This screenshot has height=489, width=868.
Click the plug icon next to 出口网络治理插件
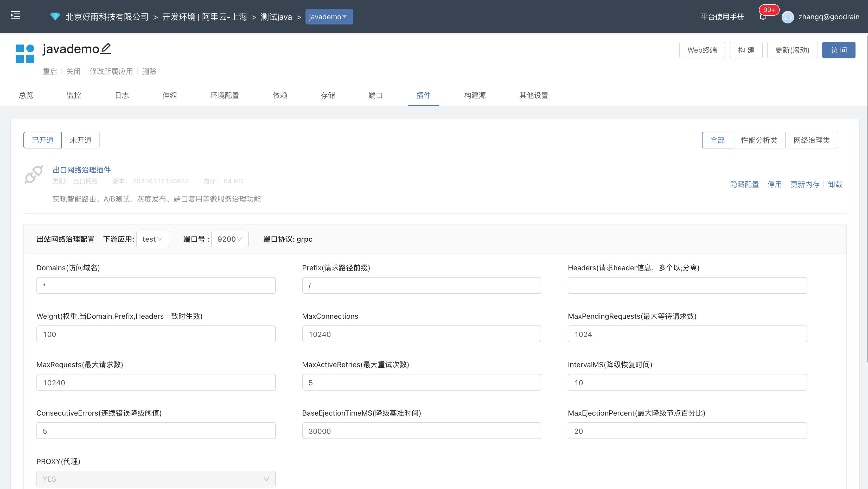coord(34,175)
